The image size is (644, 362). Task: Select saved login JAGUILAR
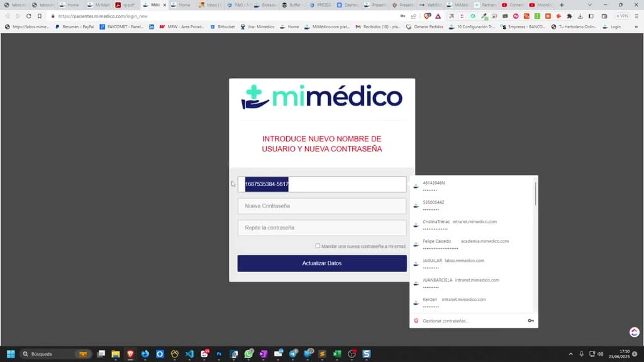point(472,263)
